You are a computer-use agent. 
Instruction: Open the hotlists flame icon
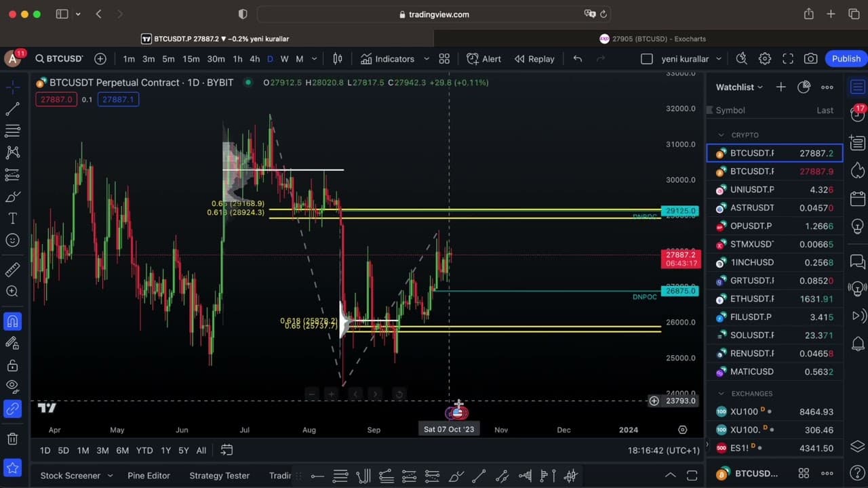[858, 169]
